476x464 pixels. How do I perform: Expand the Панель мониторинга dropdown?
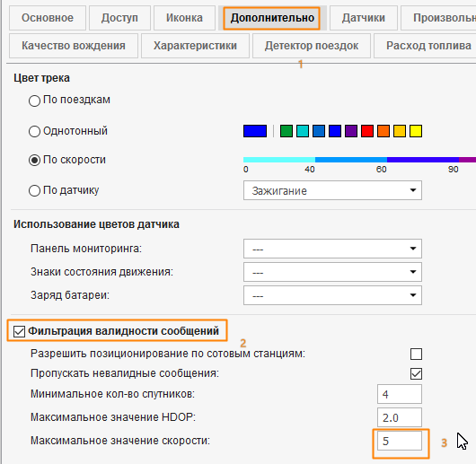pyautogui.click(x=332, y=249)
